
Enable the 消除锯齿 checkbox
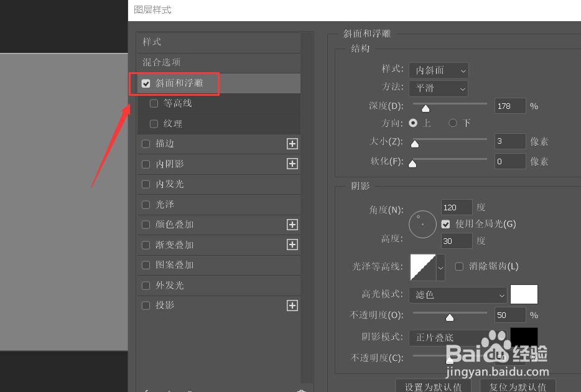[459, 266]
